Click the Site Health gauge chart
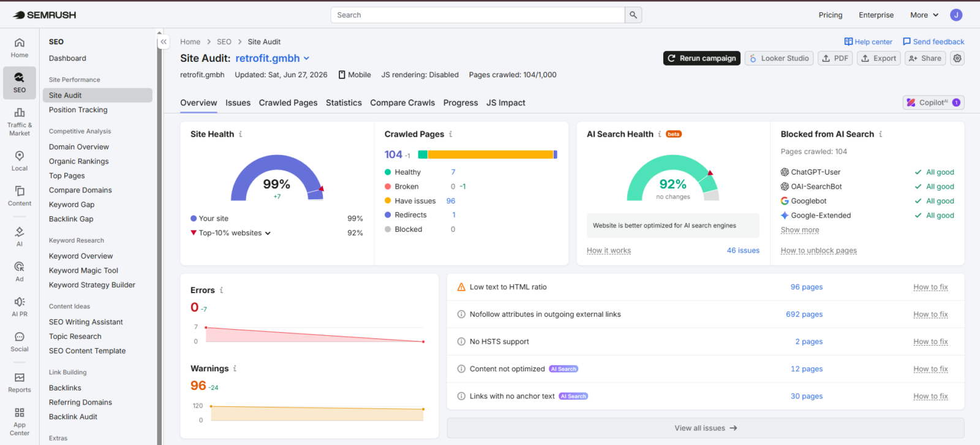Viewport: 980px width, 445px height. (x=277, y=178)
